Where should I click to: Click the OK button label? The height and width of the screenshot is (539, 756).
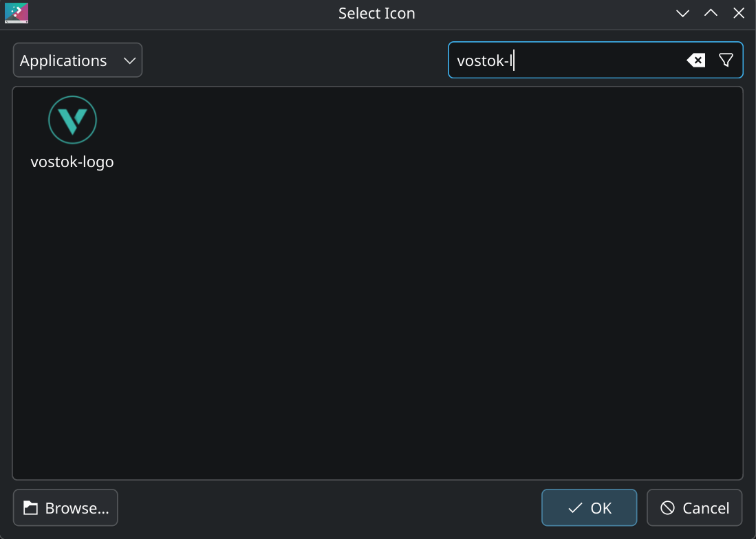(601, 508)
